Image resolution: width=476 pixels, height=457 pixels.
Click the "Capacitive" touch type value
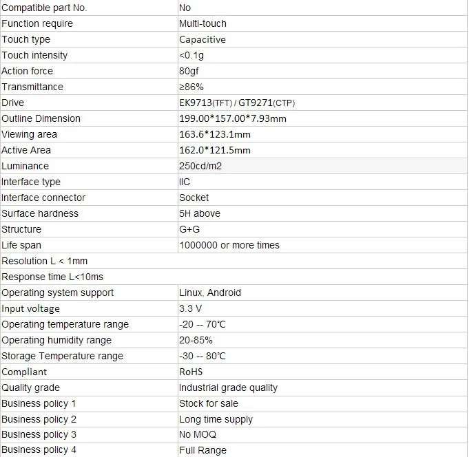pyautogui.click(x=203, y=39)
